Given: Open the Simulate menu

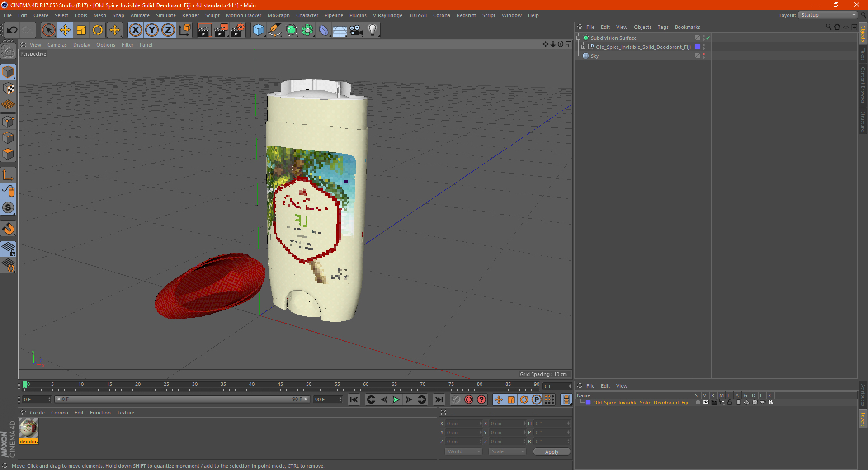Looking at the screenshot, I should coord(165,15).
